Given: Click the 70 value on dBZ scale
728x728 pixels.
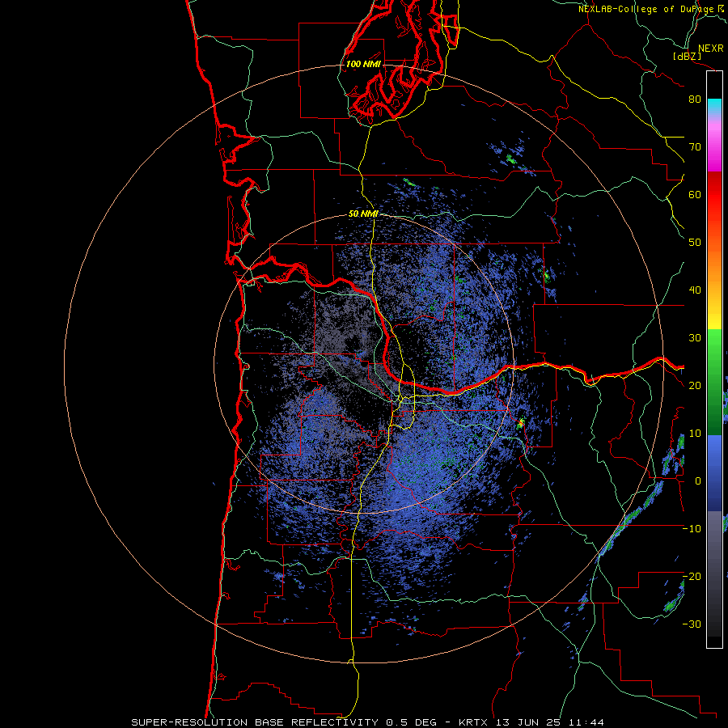Looking at the screenshot, I should coord(695,147).
